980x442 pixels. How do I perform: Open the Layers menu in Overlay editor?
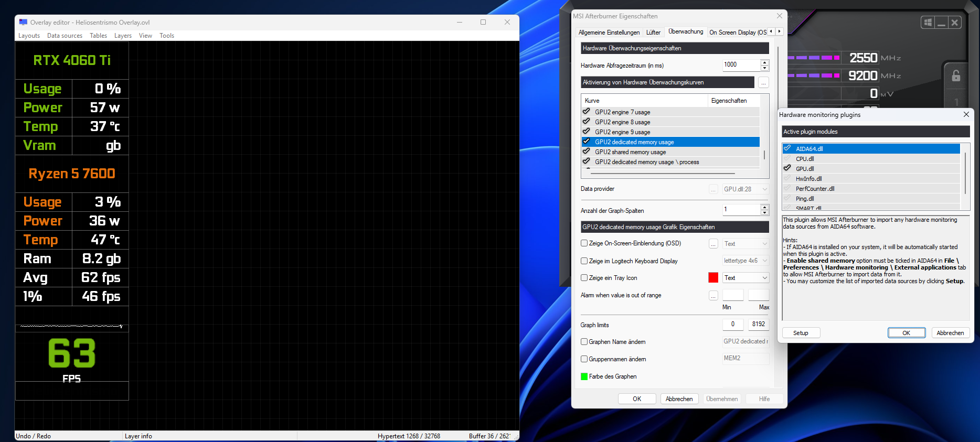click(x=123, y=36)
